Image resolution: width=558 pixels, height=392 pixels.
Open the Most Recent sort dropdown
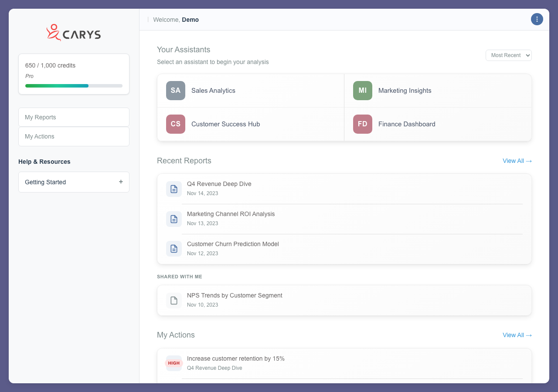(x=508, y=55)
